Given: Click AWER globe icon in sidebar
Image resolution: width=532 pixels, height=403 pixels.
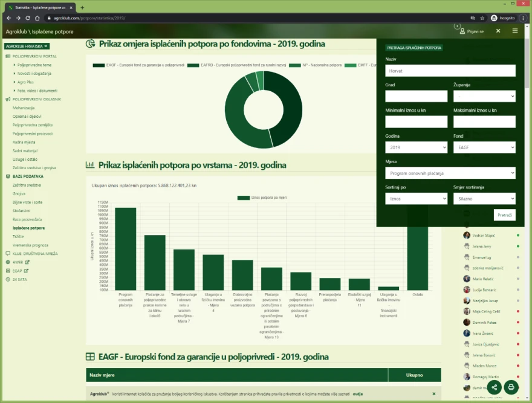Looking at the screenshot, I should coord(8,262).
